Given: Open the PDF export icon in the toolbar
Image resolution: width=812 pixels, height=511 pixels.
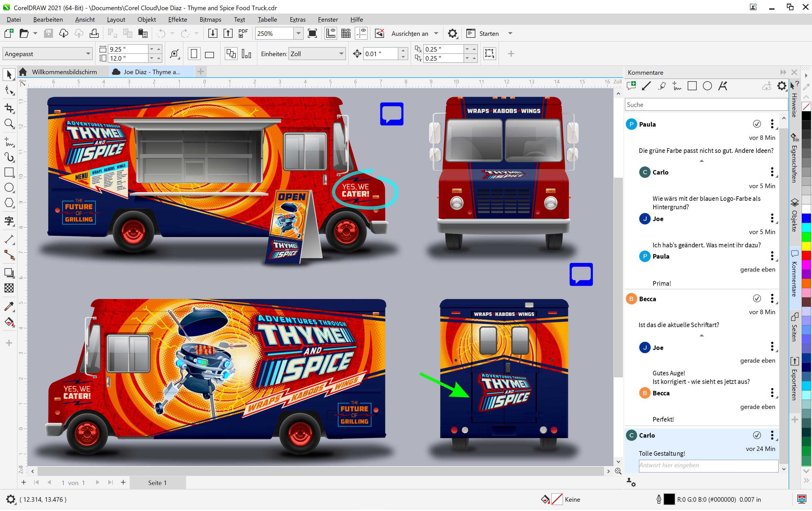Looking at the screenshot, I should (x=242, y=33).
